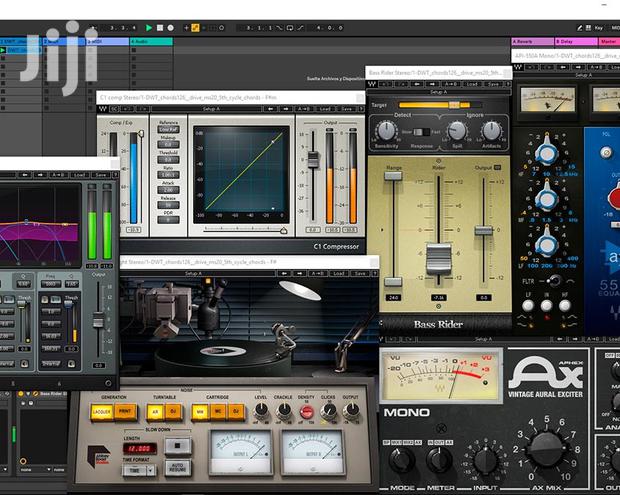The image size is (620, 495).
Task: Click the Slow Down stop button
Action: pos(178,446)
